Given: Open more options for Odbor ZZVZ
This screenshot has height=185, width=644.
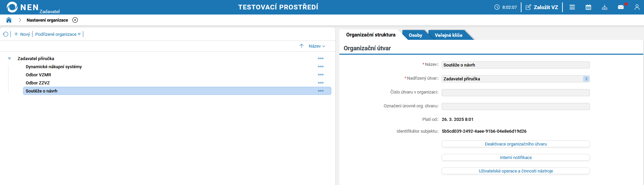Looking at the screenshot, I should pyautogui.click(x=320, y=83).
